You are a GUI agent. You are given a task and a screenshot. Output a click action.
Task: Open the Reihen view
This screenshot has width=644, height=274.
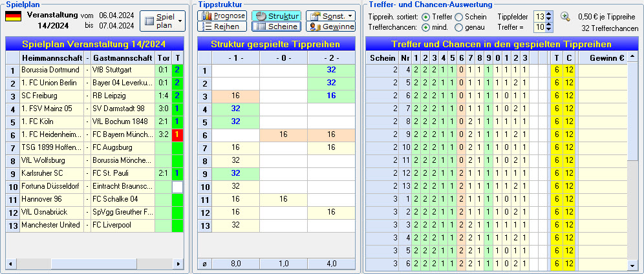click(x=222, y=26)
